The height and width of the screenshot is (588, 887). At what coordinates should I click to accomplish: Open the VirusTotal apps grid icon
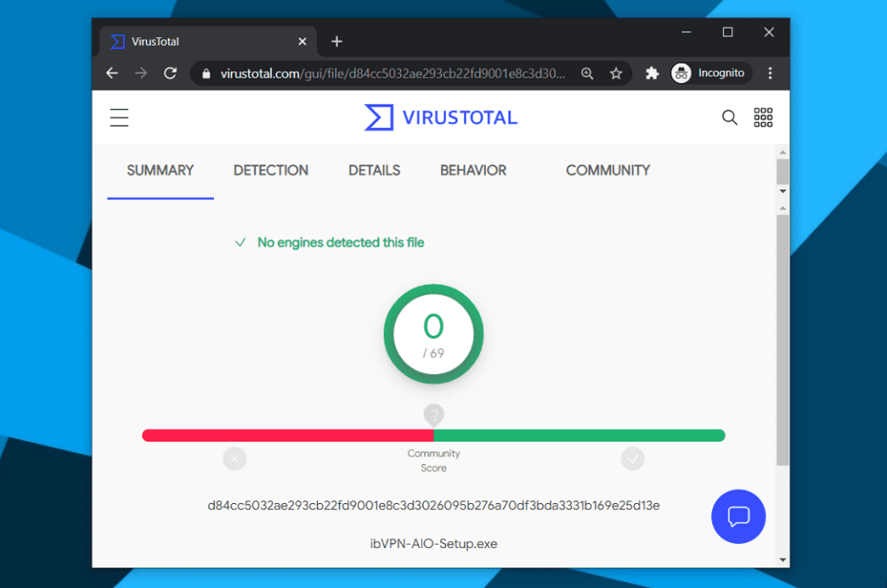(763, 118)
